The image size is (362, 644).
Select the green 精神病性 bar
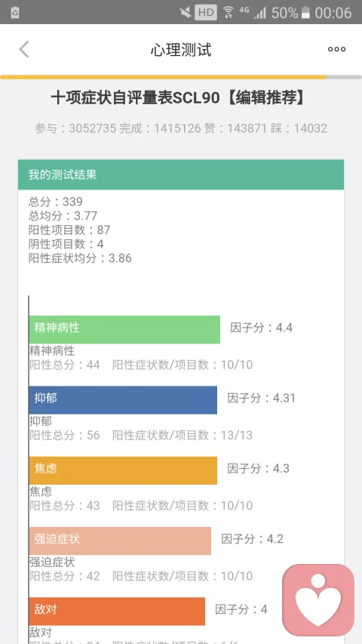point(124,329)
